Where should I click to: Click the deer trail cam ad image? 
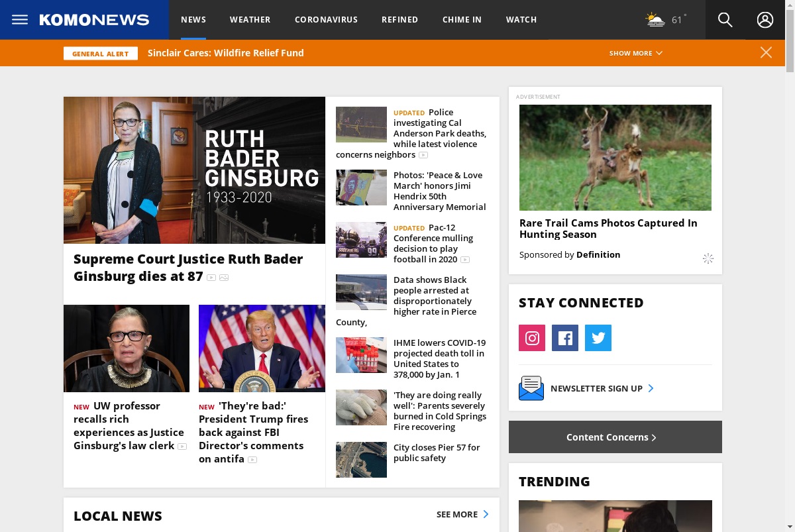point(615,158)
